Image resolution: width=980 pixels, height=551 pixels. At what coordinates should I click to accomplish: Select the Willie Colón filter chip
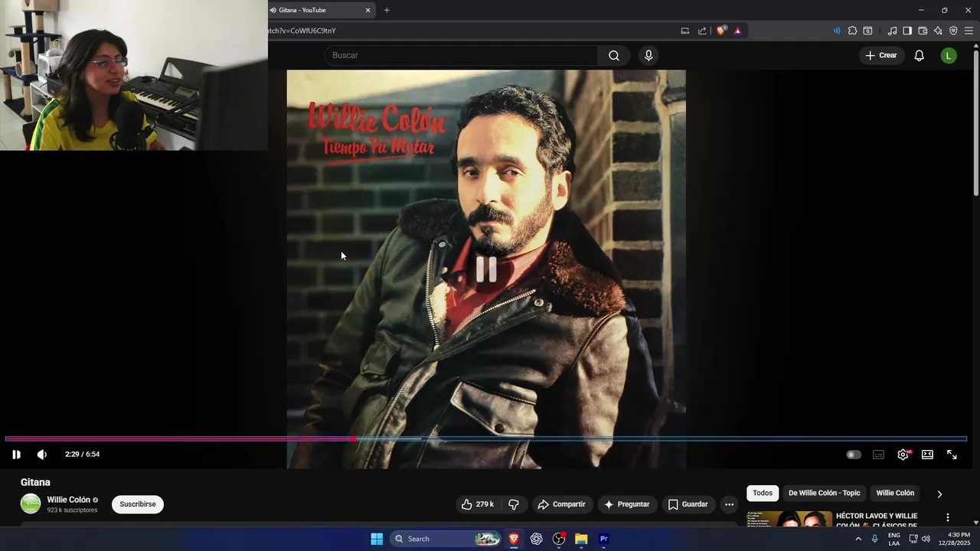[895, 494]
